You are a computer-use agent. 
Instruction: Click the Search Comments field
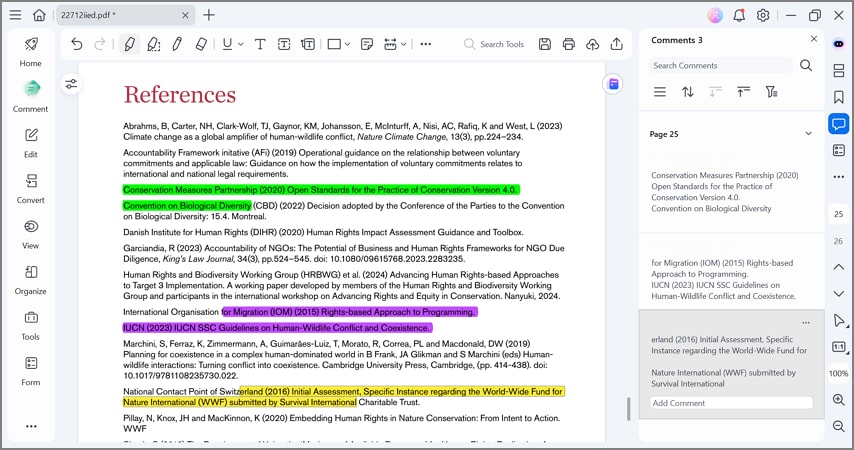[x=720, y=65]
